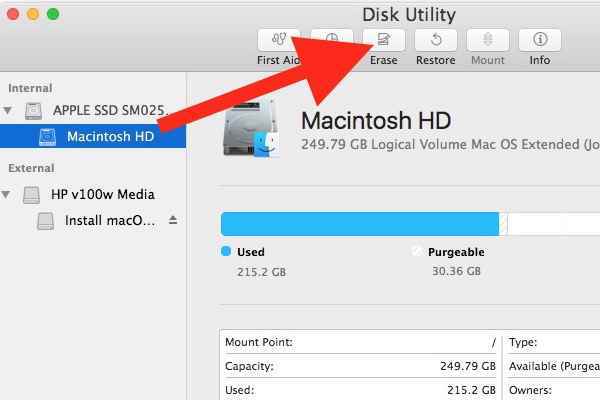The width and height of the screenshot is (600, 400).
Task: Click the Restore toolbar icon
Action: 436,40
